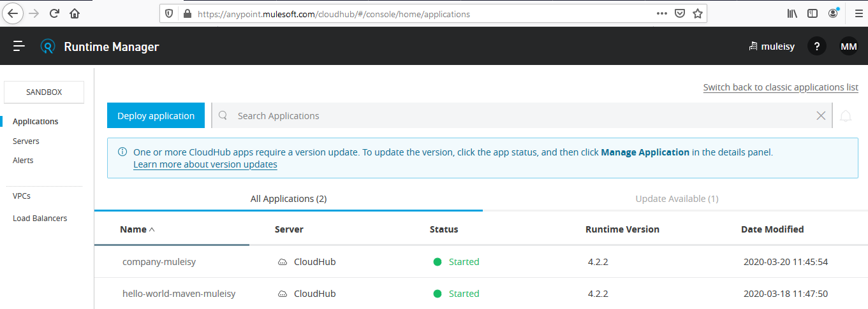Open Alerts in the sidebar

23,161
